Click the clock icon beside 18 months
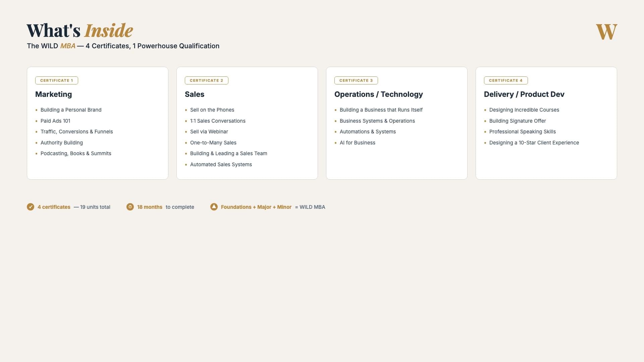Screen dimensions: 644x362 [x=130, y=207]
